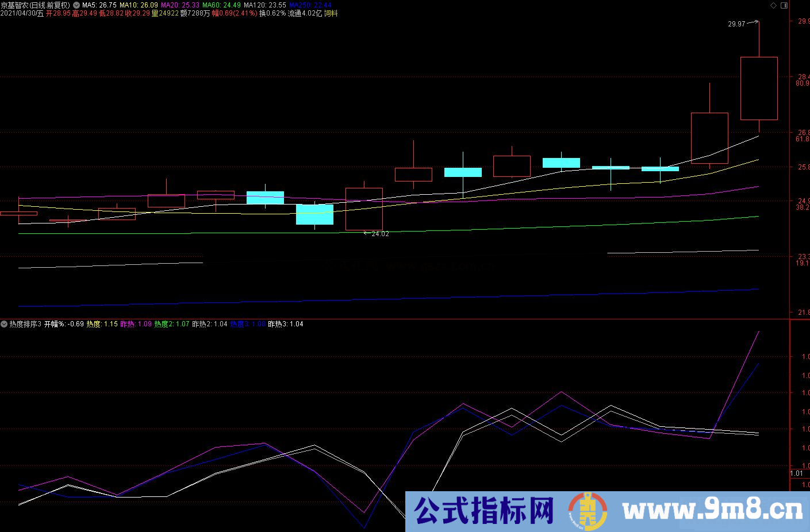Click the diamond marker icon at top right
The image size is (810, 532).
pyautogui.click(x=773, y=5)
